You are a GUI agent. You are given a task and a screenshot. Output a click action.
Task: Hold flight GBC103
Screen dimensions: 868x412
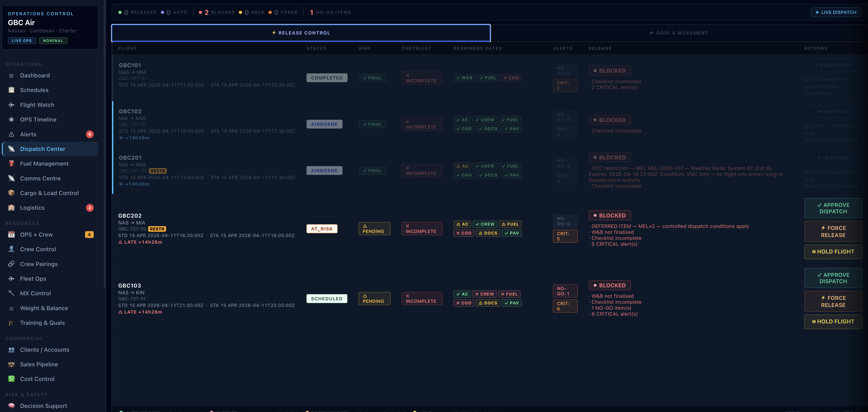pyautogui.click(x=833, y=322)
